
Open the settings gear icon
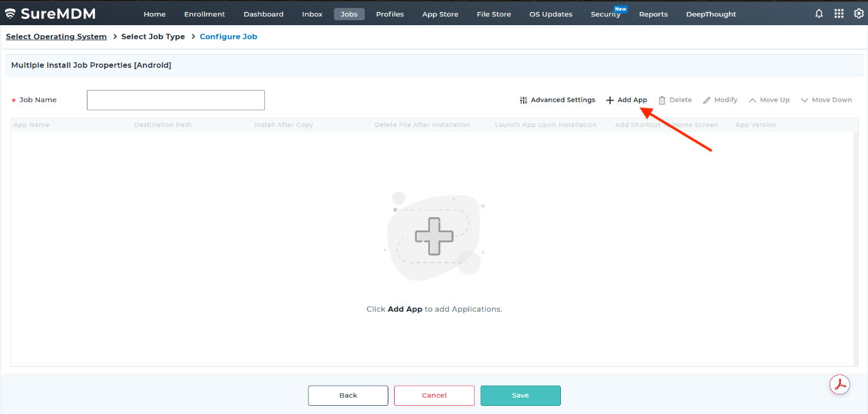pyautogui.click(x=859, y=14)
